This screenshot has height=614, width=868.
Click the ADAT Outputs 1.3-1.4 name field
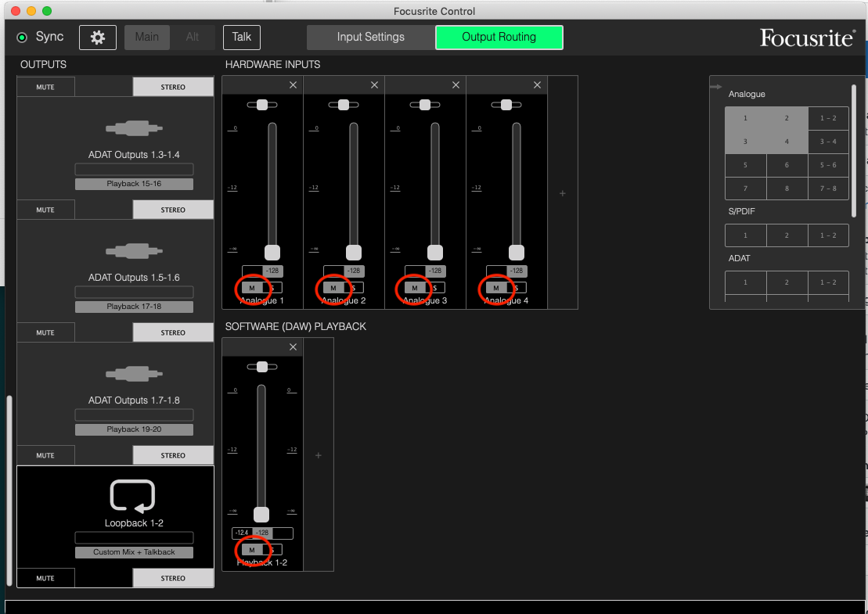pos(134,169)
